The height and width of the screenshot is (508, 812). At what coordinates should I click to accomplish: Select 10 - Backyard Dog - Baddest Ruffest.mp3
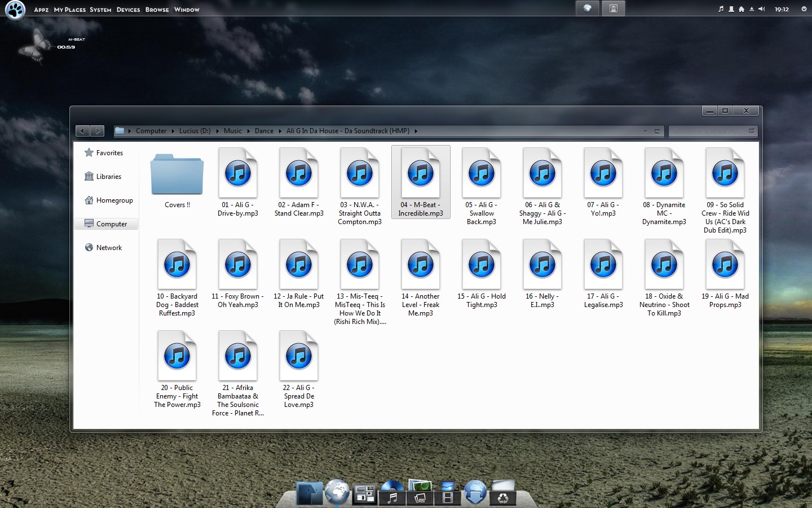(177, 278)
